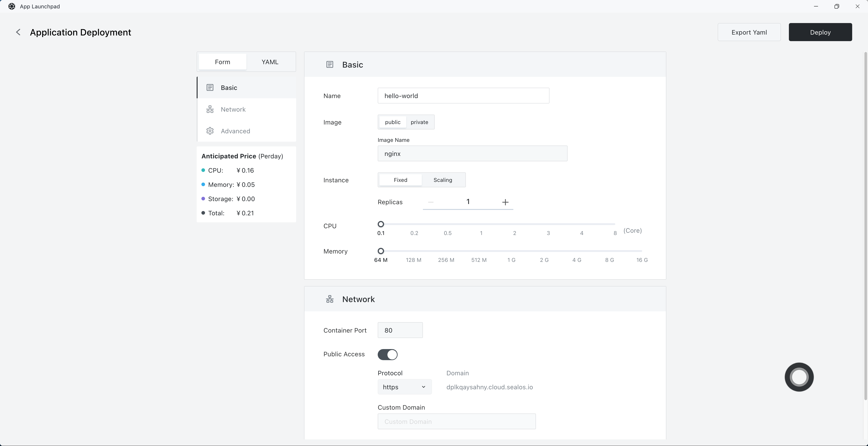The image size is (868, 446).
Task: Click the Memory slider handle
Action: [381, 251]
